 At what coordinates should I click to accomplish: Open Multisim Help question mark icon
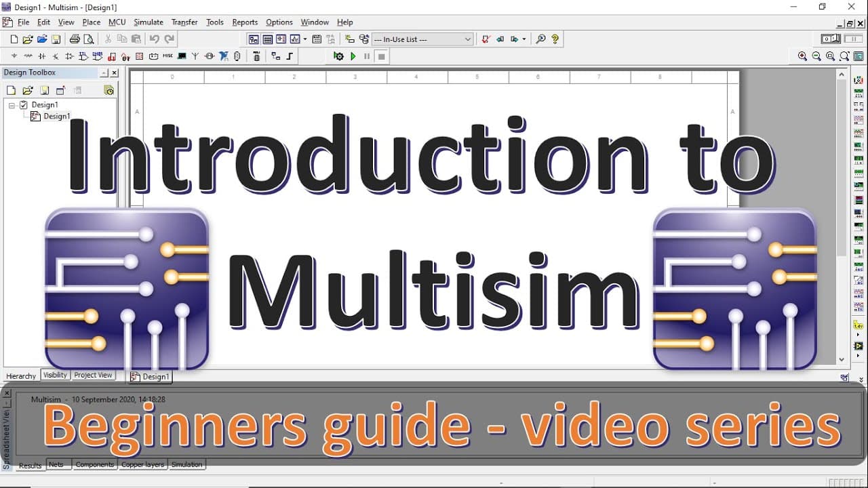click(x=555, y=39)
